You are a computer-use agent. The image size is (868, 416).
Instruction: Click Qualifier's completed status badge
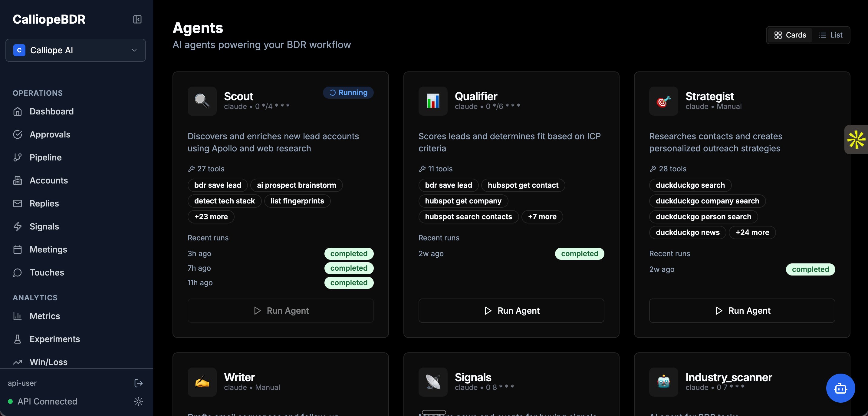point(580,253)
